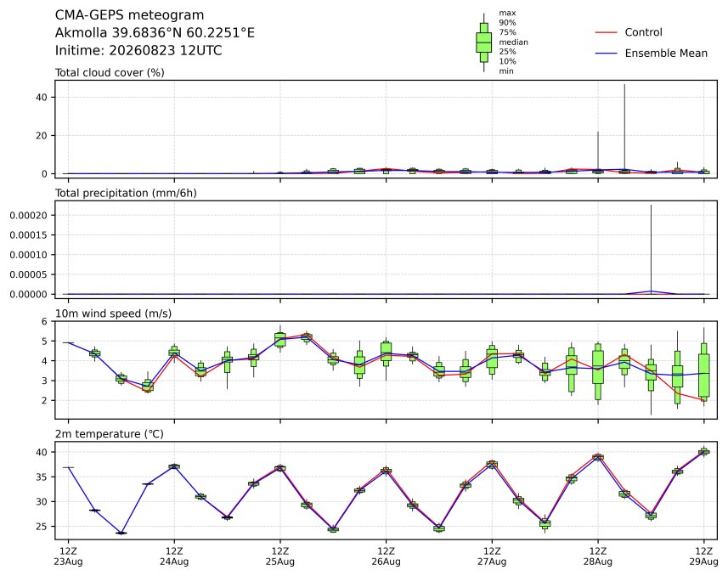Viewport: 728px width, 576px height.
Task: Click the 'Ensemble Mean' legend label
Action: coord(666,54)
